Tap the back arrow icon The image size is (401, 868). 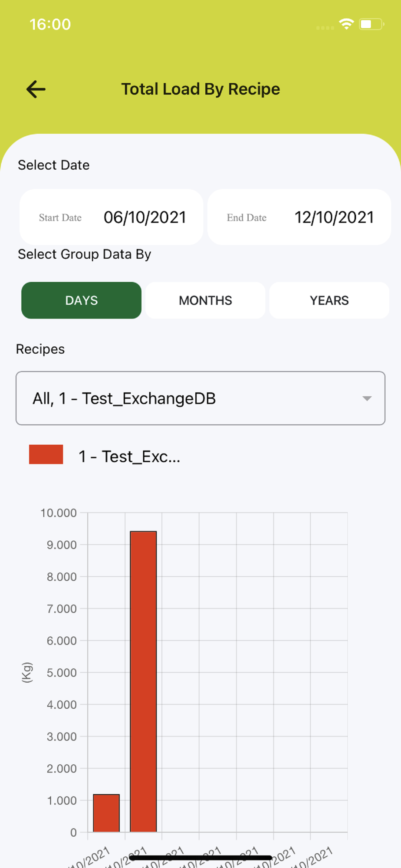(36, 89)
